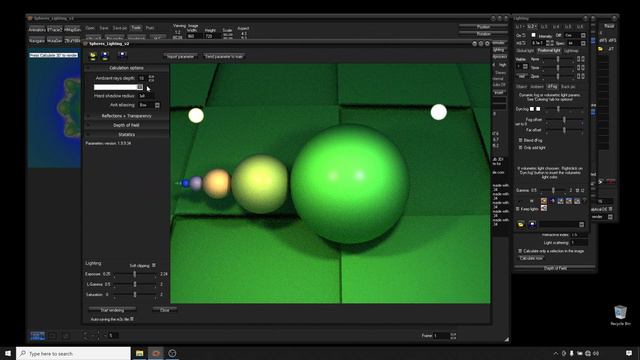Viewport: 640px width, 360px height.
Task: Switch to the Ambient tab in Lighting
Action: click(537, 87)
